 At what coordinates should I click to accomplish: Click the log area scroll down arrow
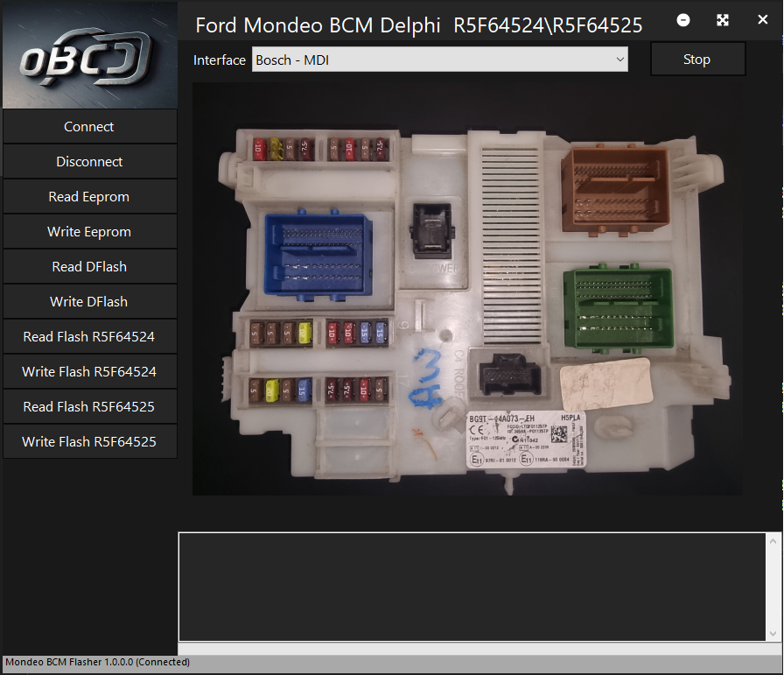(x=773, y=633)
